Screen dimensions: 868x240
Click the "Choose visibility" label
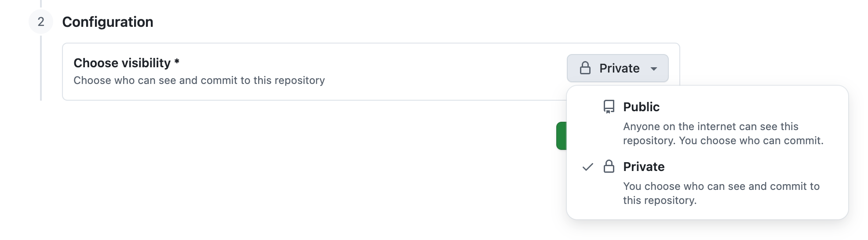tap(122, 63)
